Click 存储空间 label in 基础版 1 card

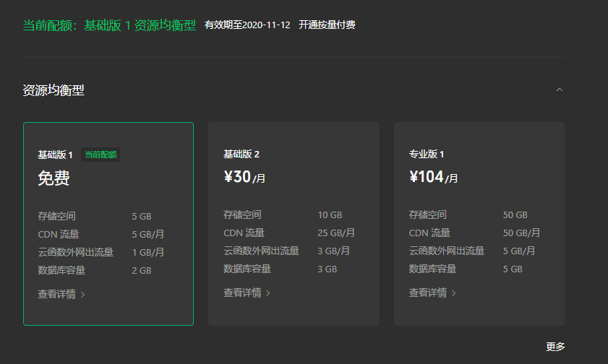point(56,216)
